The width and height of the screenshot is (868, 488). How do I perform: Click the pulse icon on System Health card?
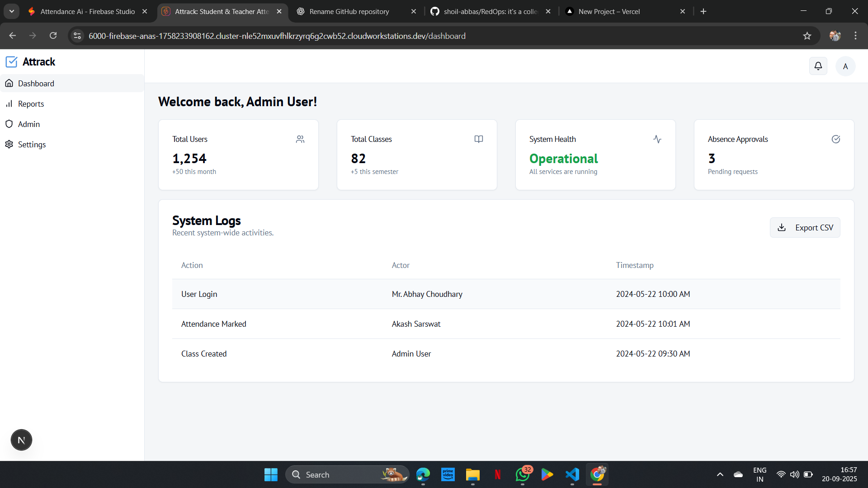coord(657,139)
